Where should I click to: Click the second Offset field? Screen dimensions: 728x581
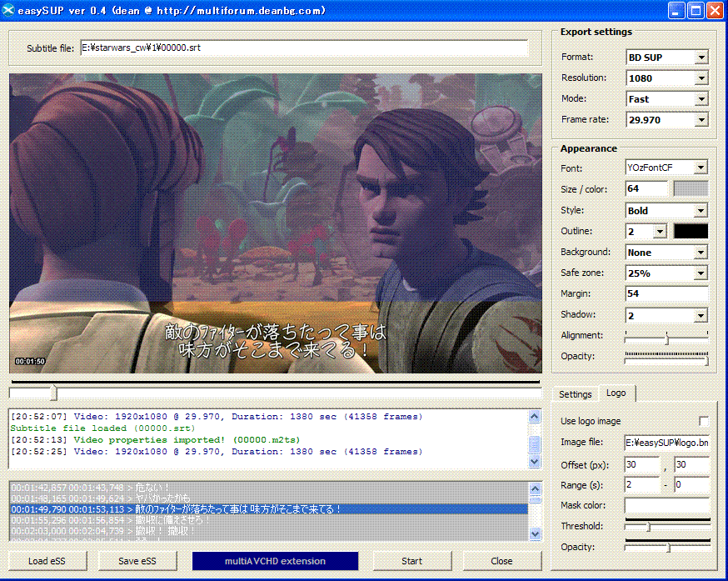(692, 464)
